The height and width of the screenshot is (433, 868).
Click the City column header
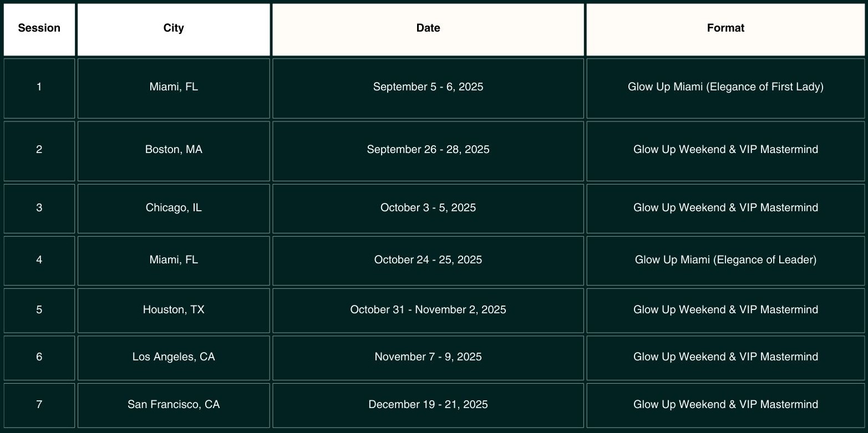tap(174, 29)
